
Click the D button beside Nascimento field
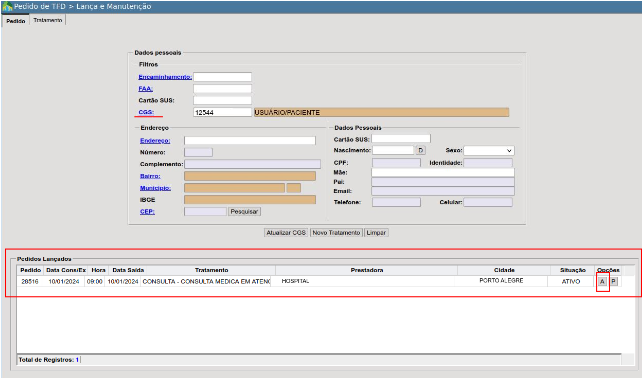(x=420, y=150)
